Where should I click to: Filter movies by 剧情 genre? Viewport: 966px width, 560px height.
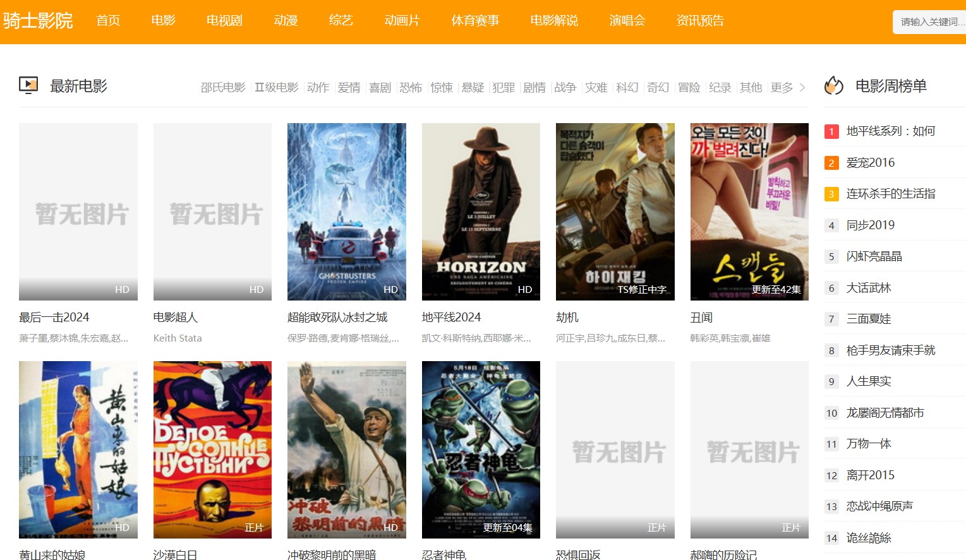(534, 87)
